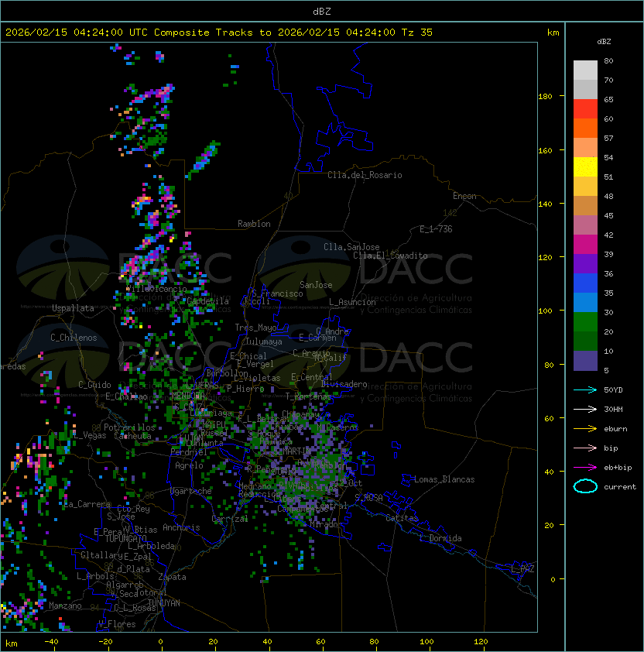Click the 'Zapata' place label
This screenshot has width=644, height=652.
[x=172, y=577]
